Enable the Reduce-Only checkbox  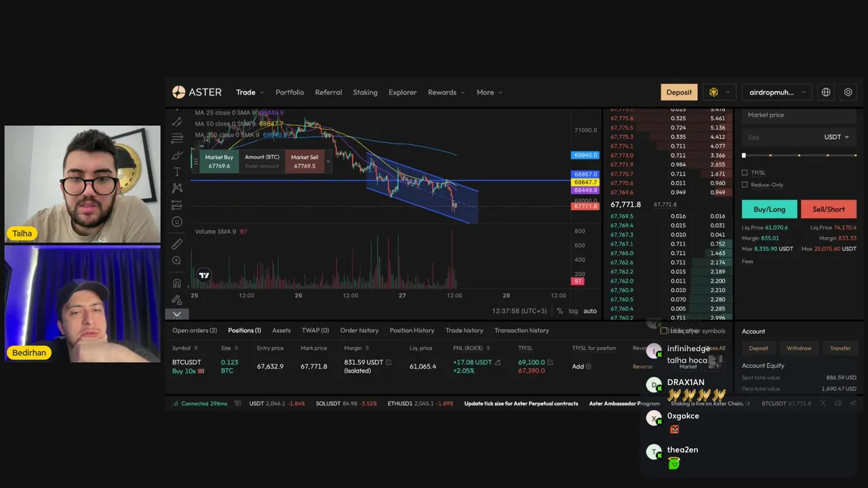click(x=745, y=185)
